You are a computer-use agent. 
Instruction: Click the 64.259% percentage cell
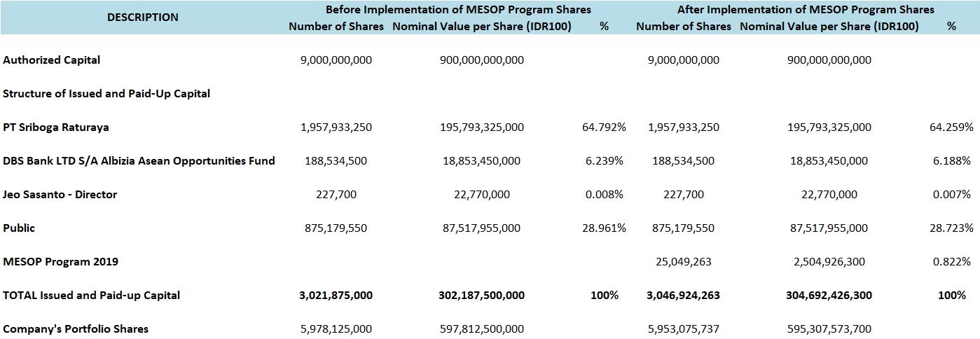coord(951,127)
